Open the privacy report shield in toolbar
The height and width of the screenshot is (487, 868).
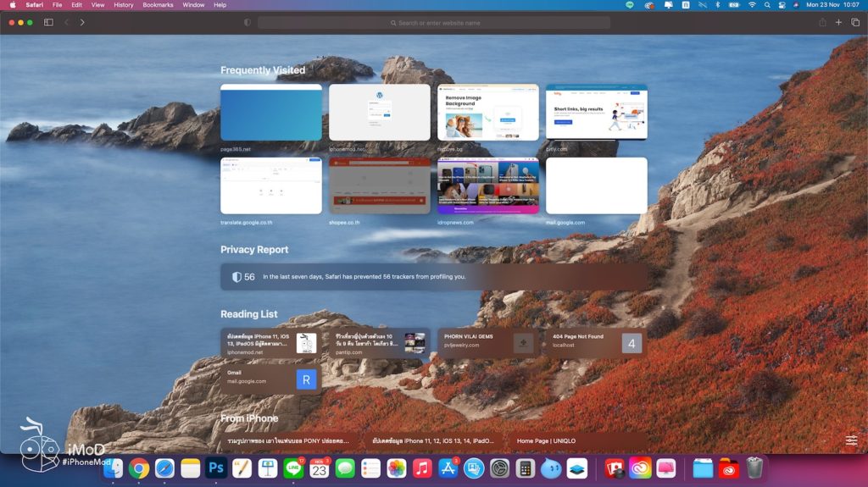pos(248,22)
